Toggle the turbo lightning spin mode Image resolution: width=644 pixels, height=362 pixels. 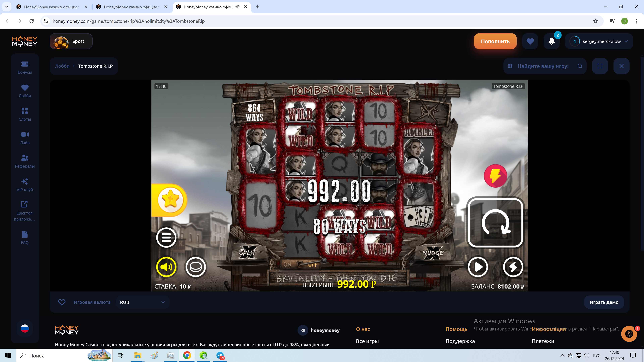[513, 267]
